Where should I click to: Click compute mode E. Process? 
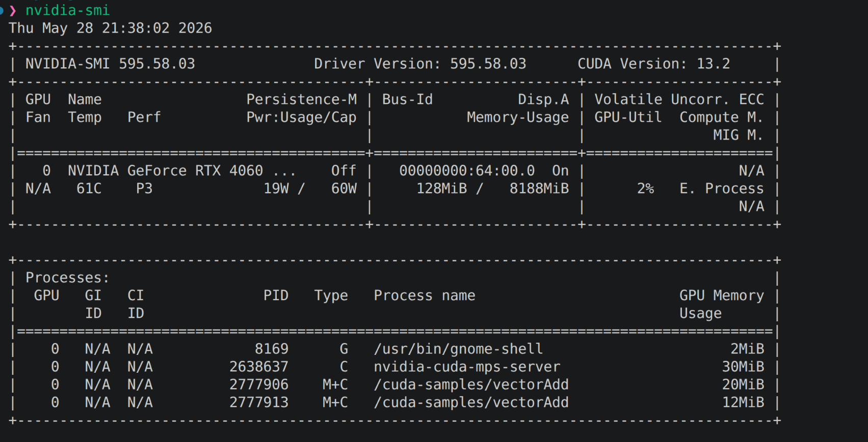[x=721, y=188]
